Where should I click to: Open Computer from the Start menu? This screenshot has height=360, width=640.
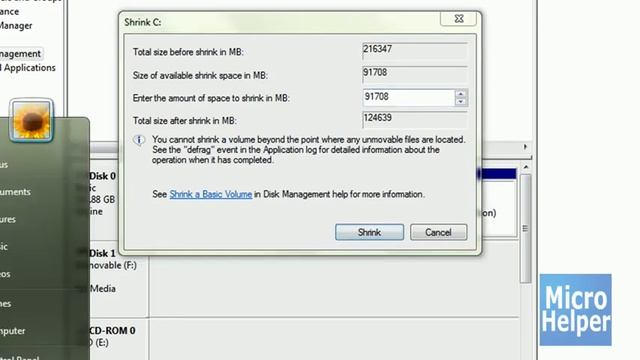pos(13,331)
